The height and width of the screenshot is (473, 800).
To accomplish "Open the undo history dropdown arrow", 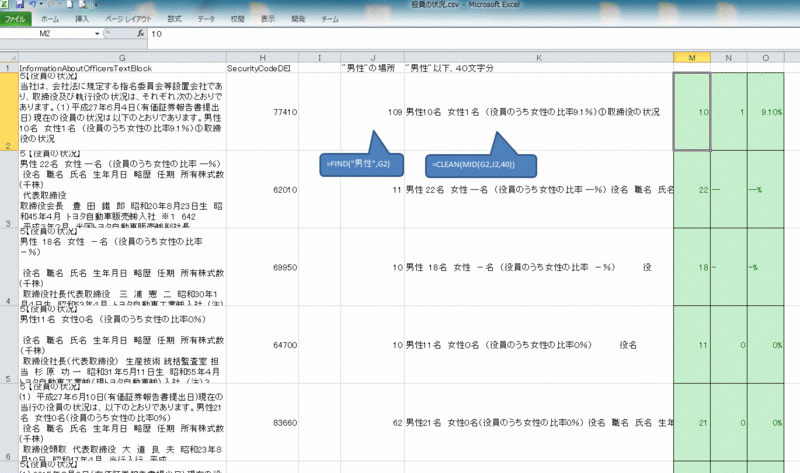I will [41, 4].
